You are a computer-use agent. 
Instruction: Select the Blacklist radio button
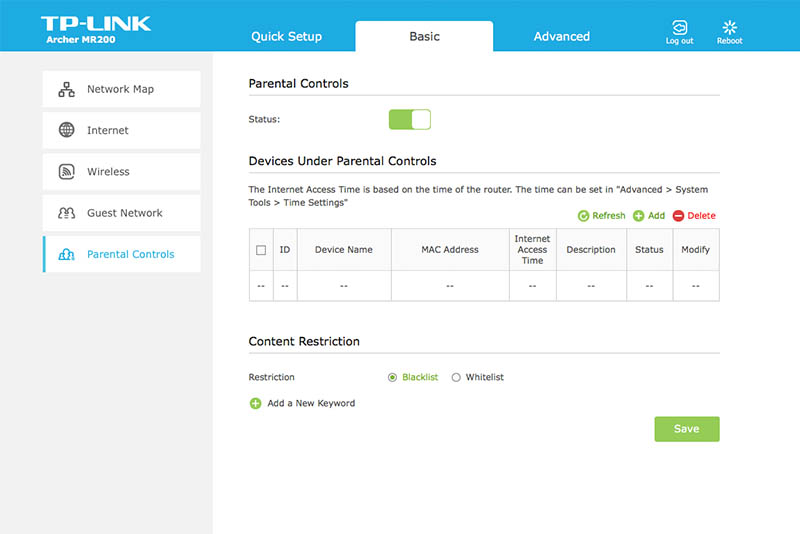pyautogui.click(x=392, y=377)
